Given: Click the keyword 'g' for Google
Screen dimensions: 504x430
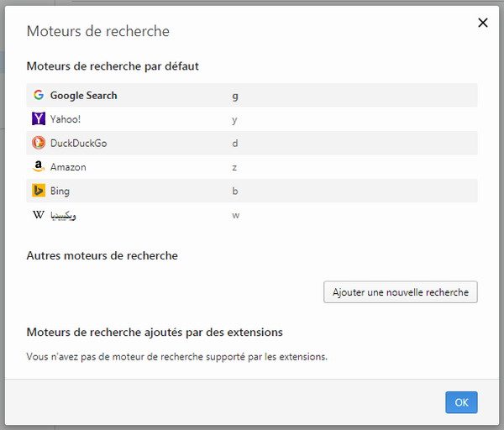Looking at the screenshot, I should pos(235,96).
